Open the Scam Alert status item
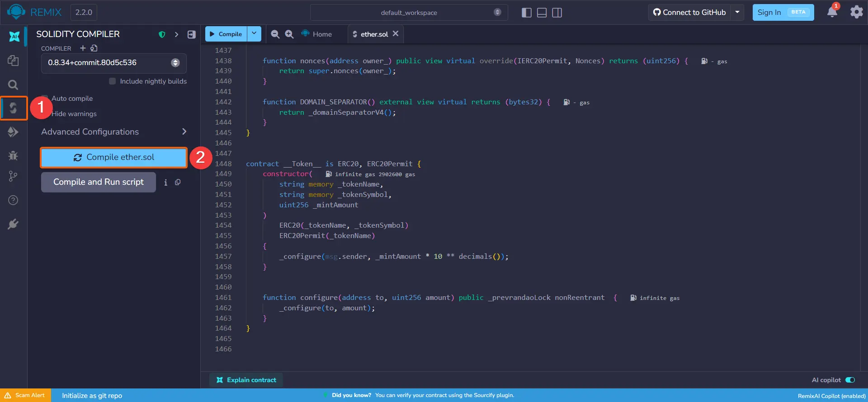Screen dimensions: 868x402 pos(25,395)
